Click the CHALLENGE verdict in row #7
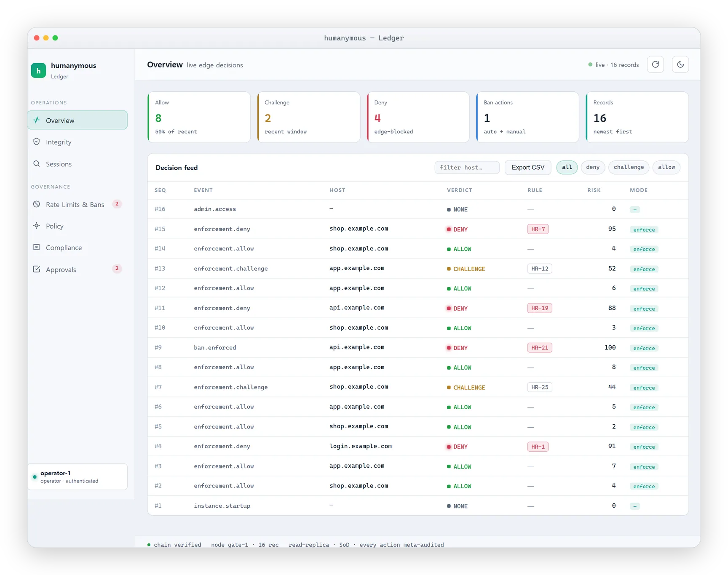 point(466,388)
